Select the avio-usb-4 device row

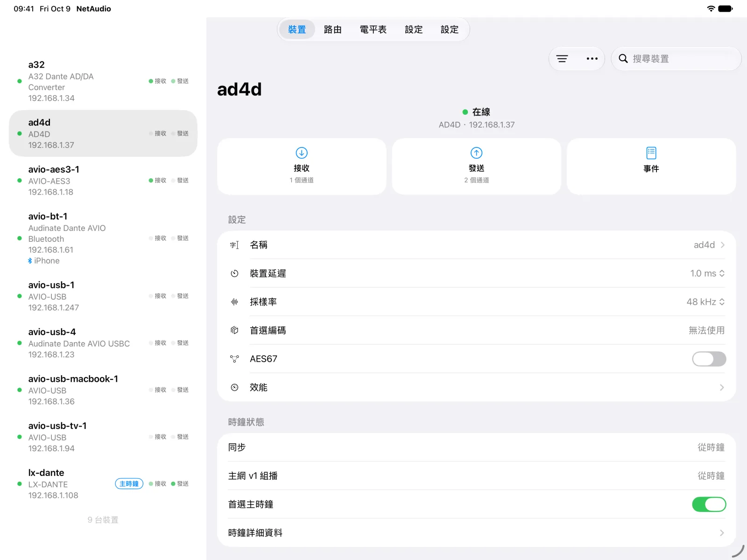click(103, 343)
